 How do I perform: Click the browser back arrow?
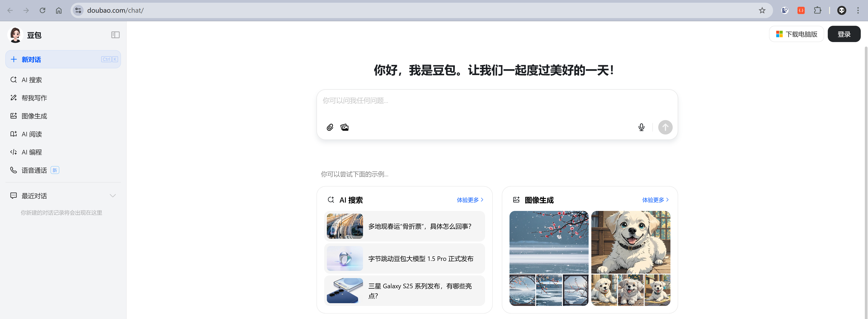point(10,10)
